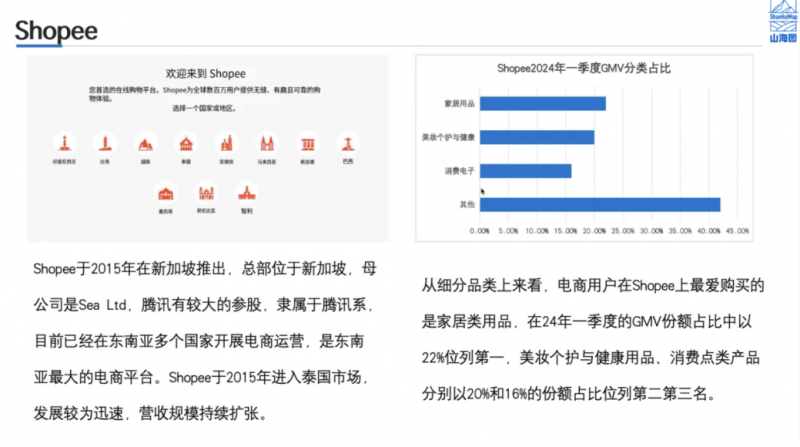This screenshot has height=447, width=800.
Task: Open the 新加坡 (Singapore) country icon
Action: click(x=307, y=144)
